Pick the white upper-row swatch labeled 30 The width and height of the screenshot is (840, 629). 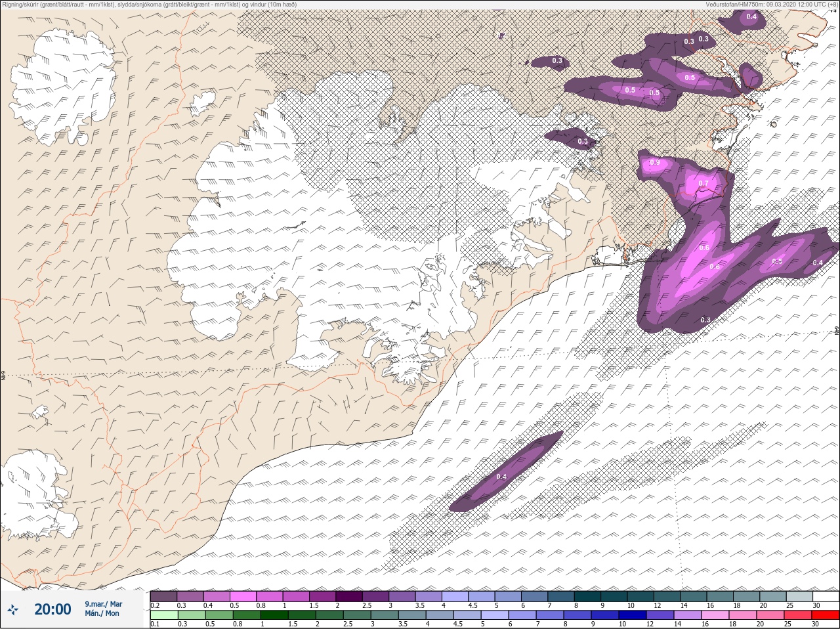pos(826,596)
